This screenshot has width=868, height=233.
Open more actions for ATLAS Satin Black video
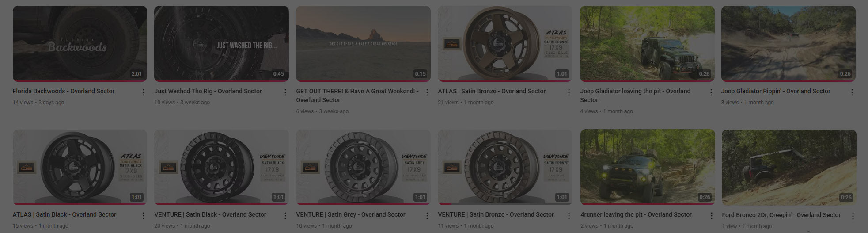[144, 216]
